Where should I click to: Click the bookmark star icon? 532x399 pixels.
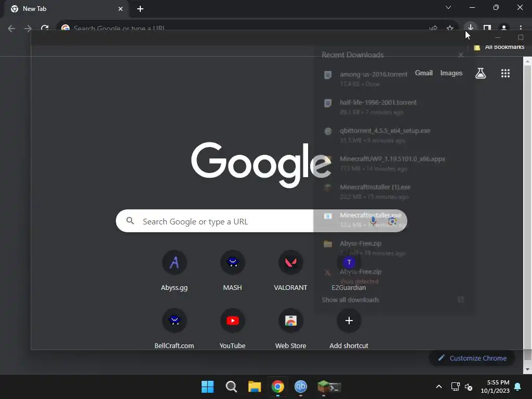450,28
